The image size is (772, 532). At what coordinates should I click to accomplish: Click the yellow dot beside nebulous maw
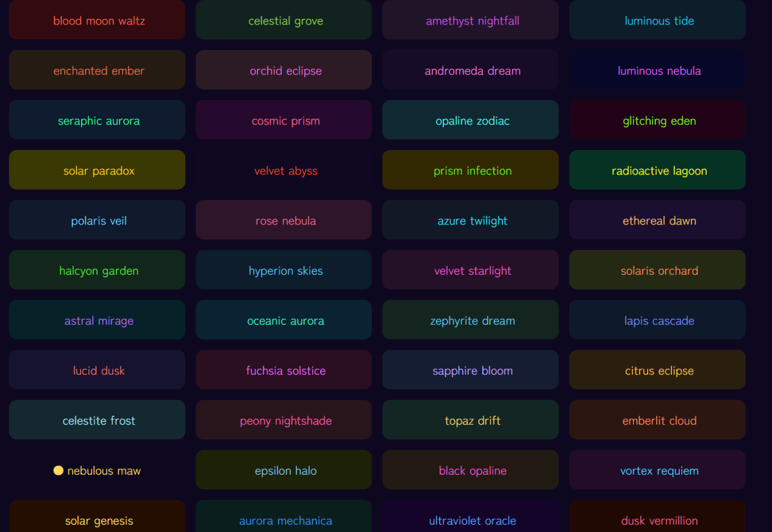(x=59, y=470)
